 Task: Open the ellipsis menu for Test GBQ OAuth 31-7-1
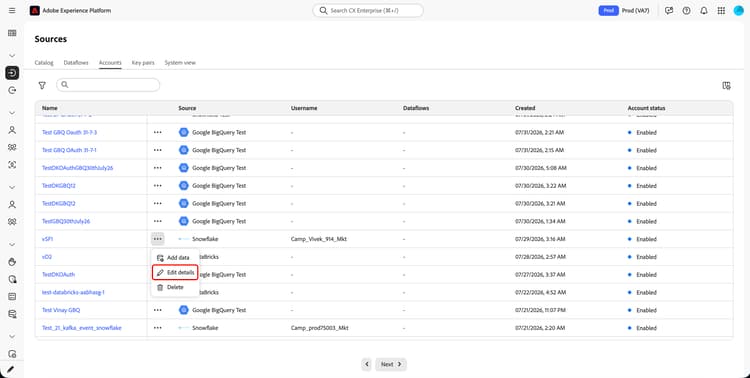click(x=157, y=150)
